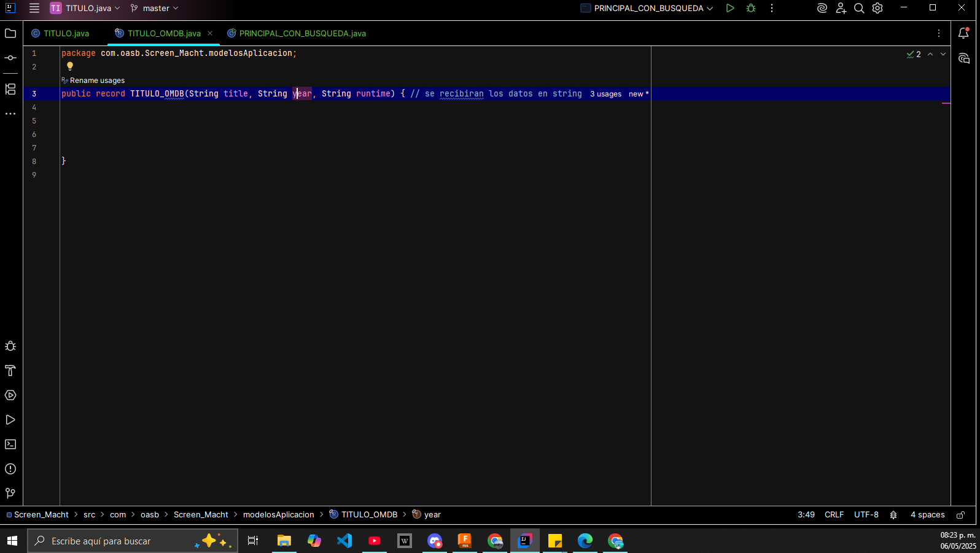Click src breadcrumb

90,515
